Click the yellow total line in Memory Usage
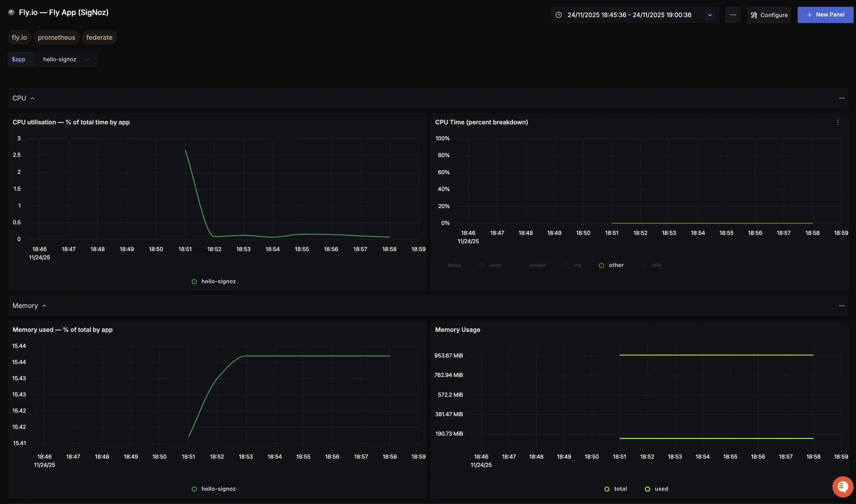This screenshot has height=504, width=856. (716, 355)
